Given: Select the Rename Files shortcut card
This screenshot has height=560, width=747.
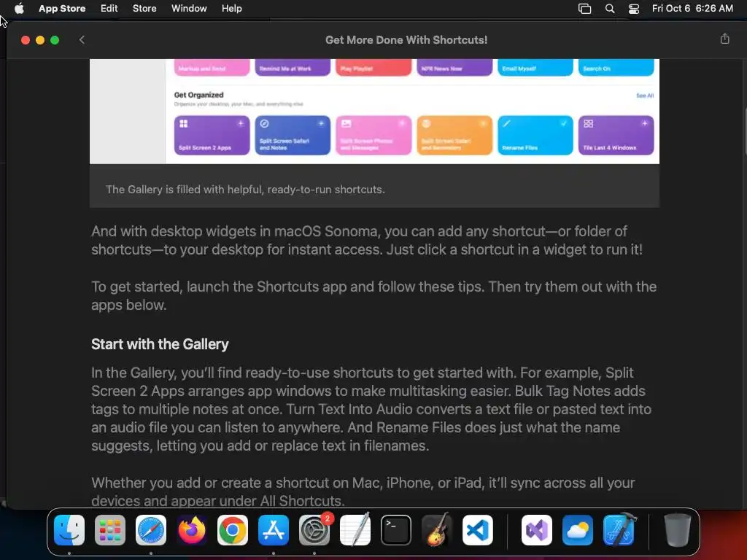Looking at the screenshot, I should (x=535, y=135).
